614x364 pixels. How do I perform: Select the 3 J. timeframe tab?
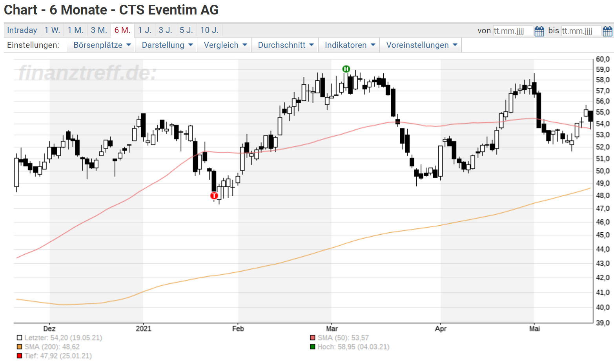pyautogui.click(x=165, y=30)
